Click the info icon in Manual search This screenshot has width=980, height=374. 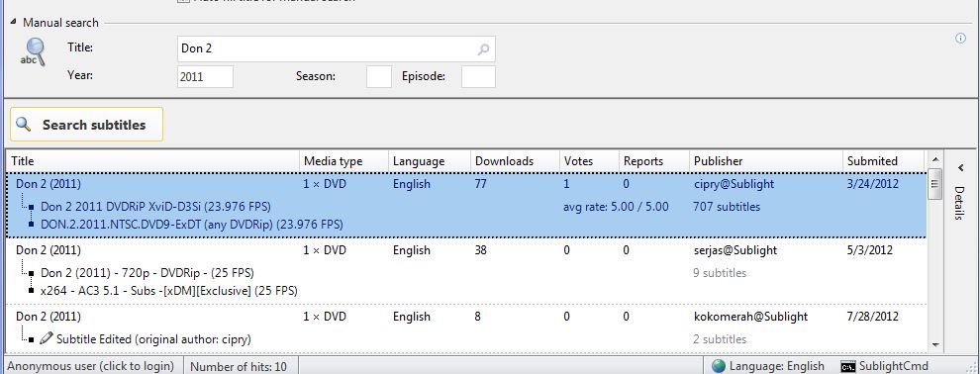pos(960,39)
